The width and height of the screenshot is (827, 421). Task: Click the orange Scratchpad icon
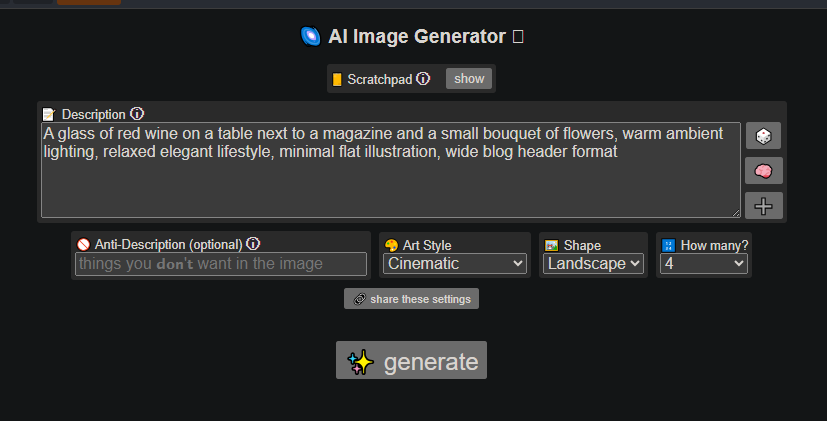click(x=337, y=79)
